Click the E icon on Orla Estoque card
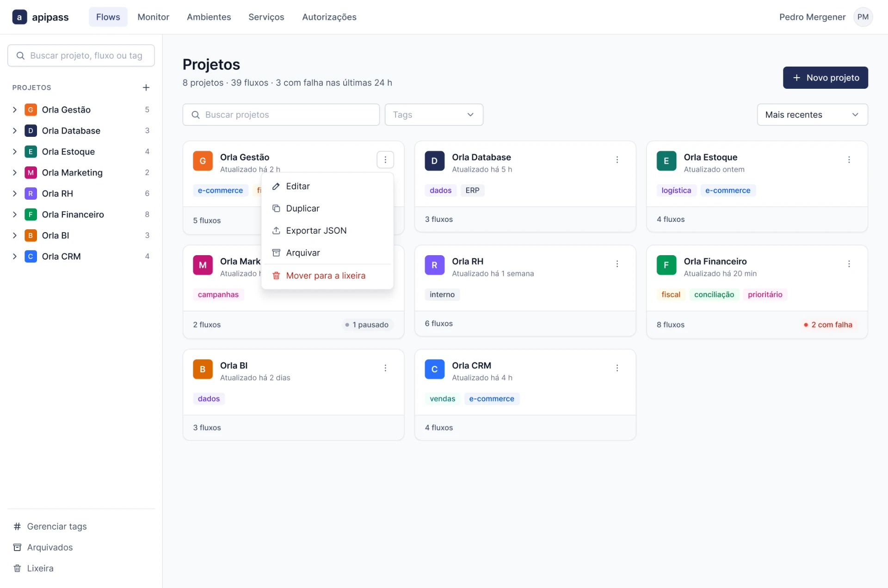The height and width of the screenshot is (588, 888). [x=666, y=161]
